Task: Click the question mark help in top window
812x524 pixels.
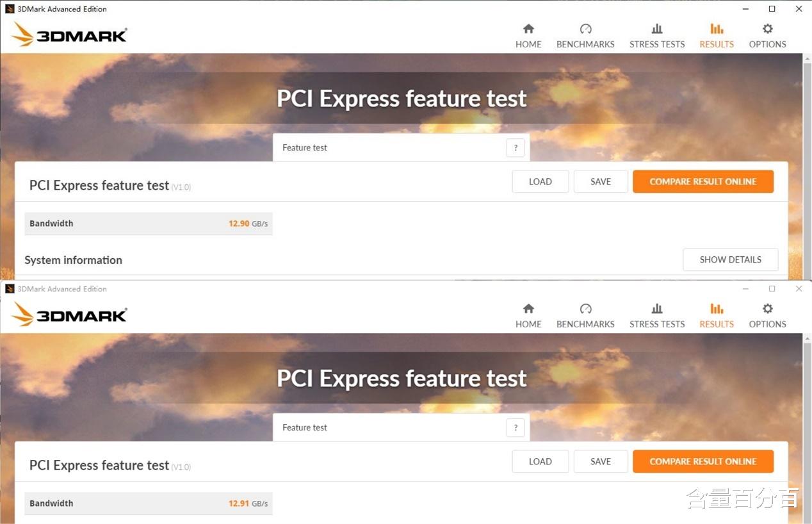Action: [x=516, y=148]
